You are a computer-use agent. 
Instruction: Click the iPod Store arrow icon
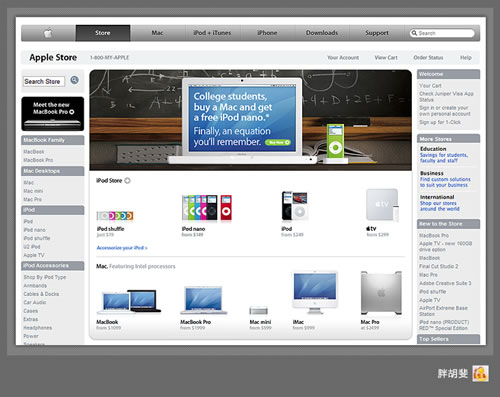tap(127, 181)
